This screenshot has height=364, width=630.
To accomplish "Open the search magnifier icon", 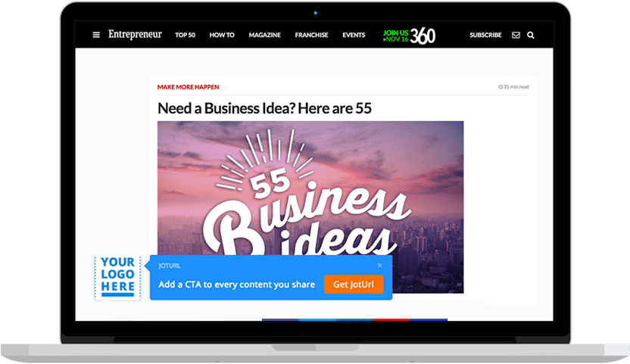I will 531,35.
